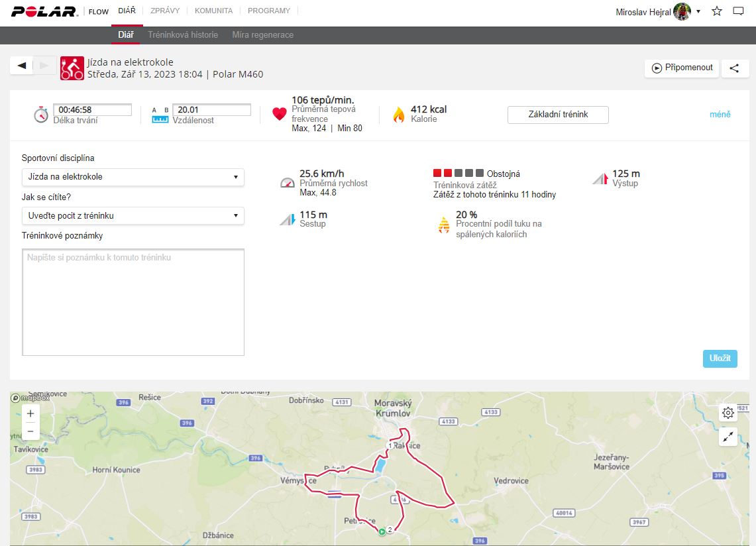This screenshot has width=756, height=546.
Task: Expand map to fullscreen
Action: point(728,437)
